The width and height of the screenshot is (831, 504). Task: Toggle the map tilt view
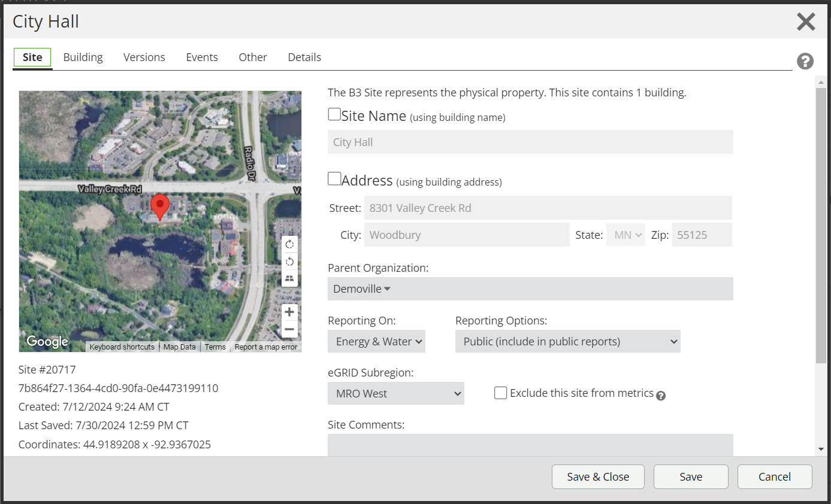pos(290,278)
